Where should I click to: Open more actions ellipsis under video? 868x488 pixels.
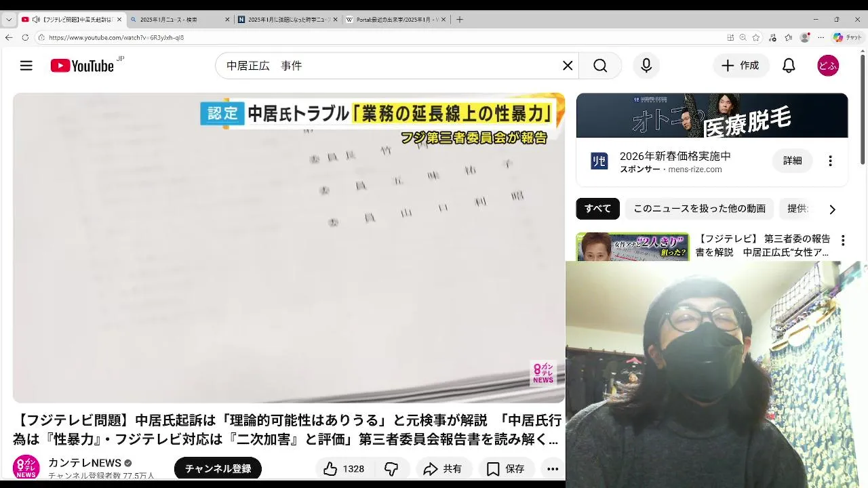tap(553, 468)
